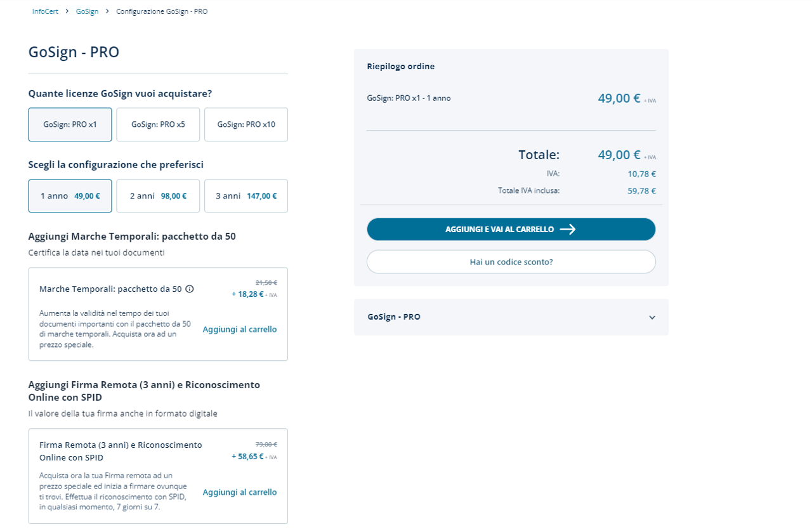
Task: Add Firma Remota with SPID to cart
Action: [x=239, y=492]
